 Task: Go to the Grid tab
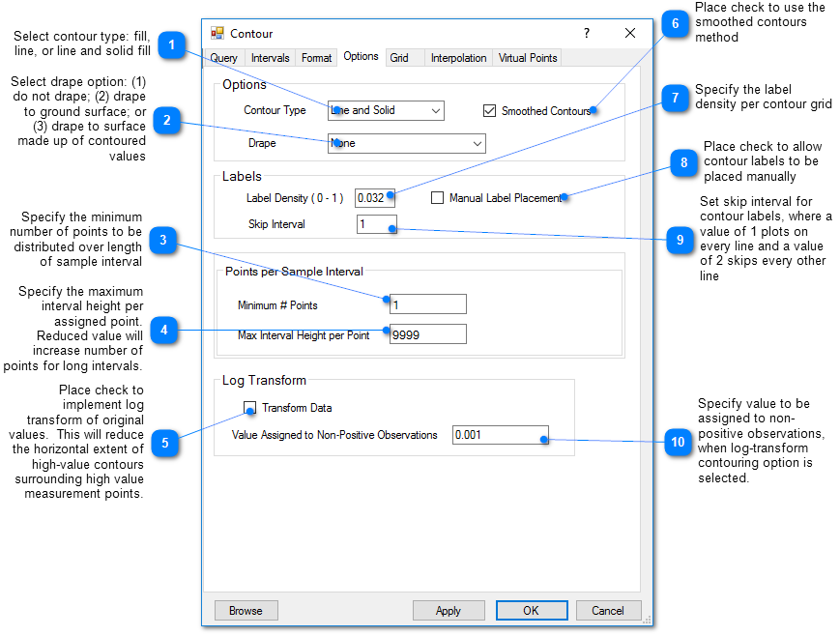[x=399, y=58]
